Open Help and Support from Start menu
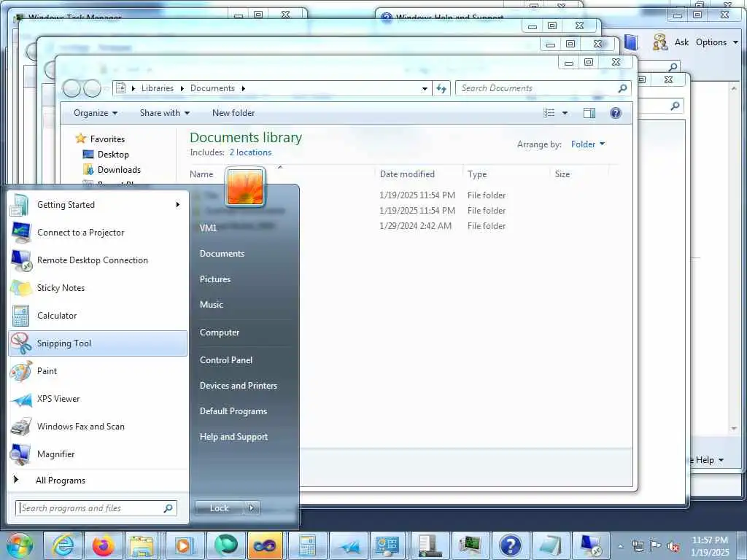Image resolution: width=747 pixels, height=560 pixels. coord(233,436)
